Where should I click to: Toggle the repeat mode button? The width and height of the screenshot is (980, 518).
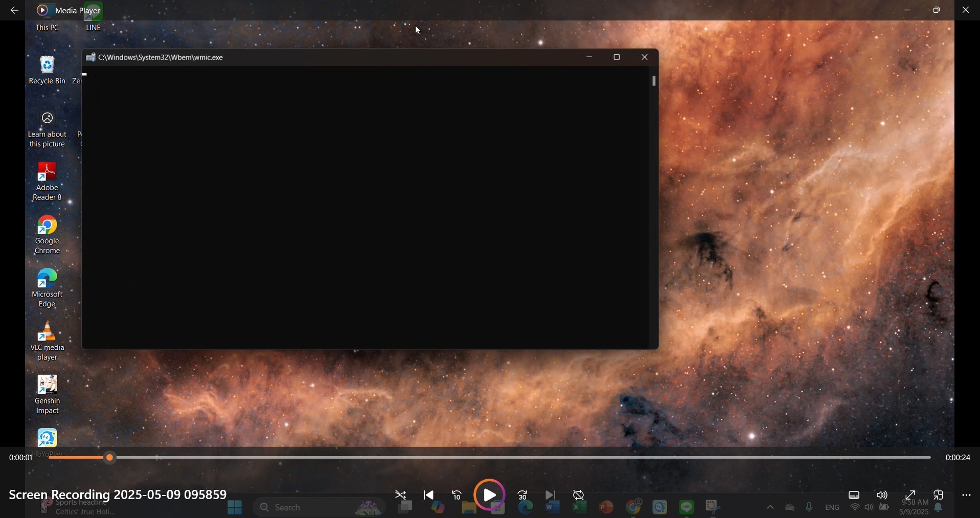tap(579, 495)
